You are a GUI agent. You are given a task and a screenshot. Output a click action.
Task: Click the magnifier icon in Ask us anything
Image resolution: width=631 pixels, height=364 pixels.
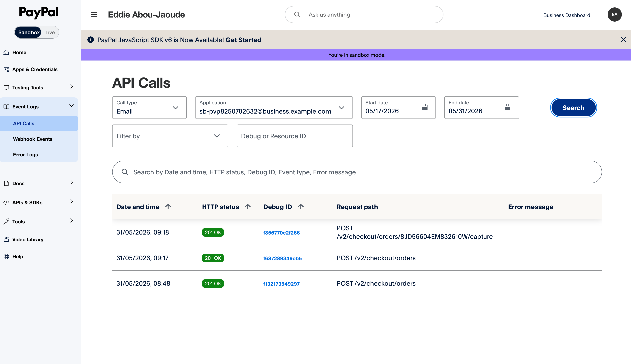pyautogui.click(x=297, y=15)
